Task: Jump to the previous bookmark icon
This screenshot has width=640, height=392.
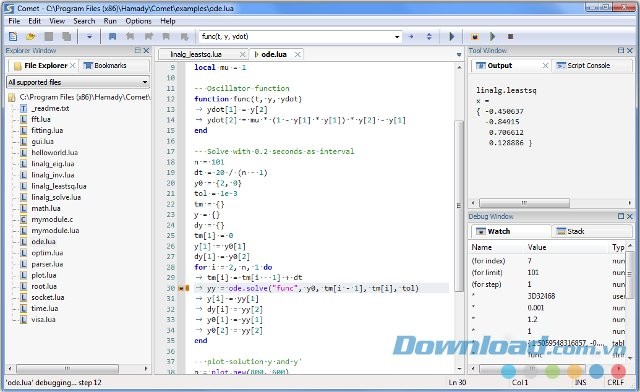Action: [x=130, y=37]
